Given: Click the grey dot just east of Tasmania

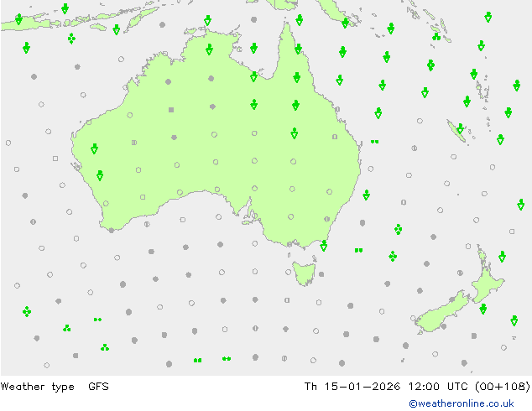Looking at the screenshot, I should tap(321, 274).
